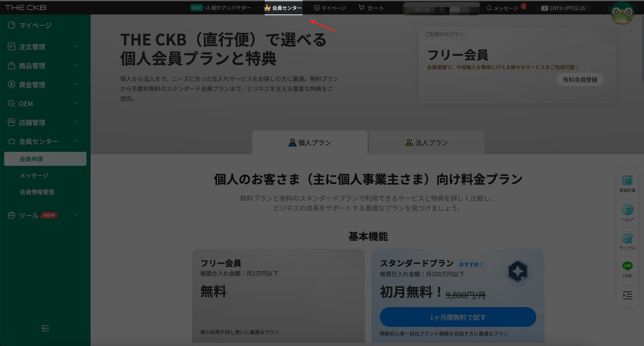Viewport: 644px width, 346px height.
Task: Expand the OEM chevron
Action: 76,103
